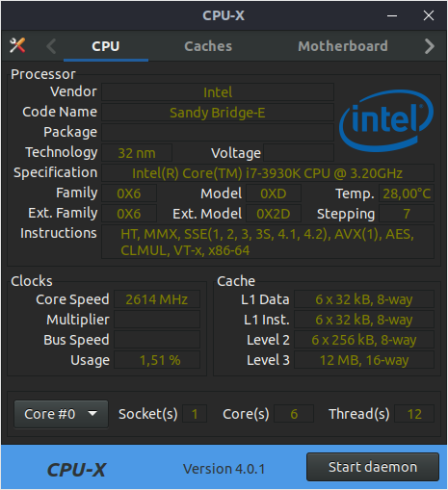The image size is (448, 490).
Task: Select the Socket(s) value 1
Action: pos(195,414)
